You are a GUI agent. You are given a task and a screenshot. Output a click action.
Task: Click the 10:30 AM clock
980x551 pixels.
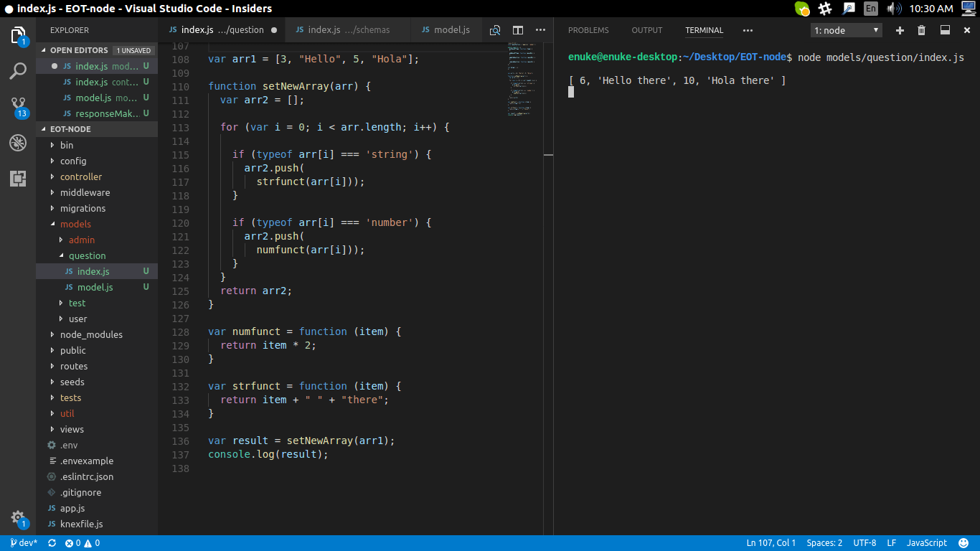(931, 9)
